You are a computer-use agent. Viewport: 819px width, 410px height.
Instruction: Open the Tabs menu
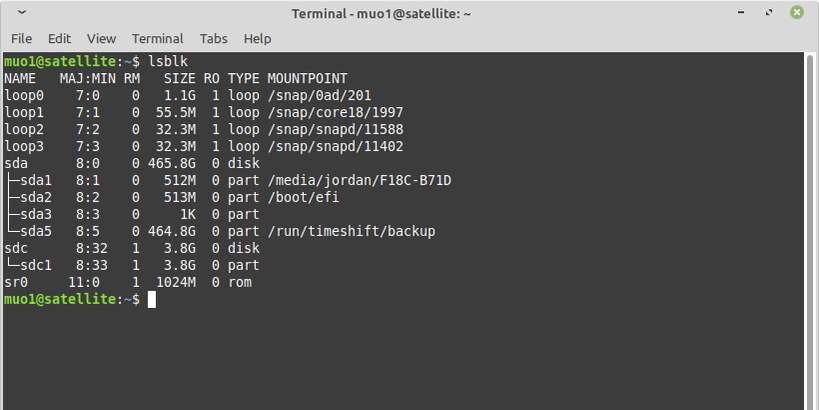pos(213,38)
